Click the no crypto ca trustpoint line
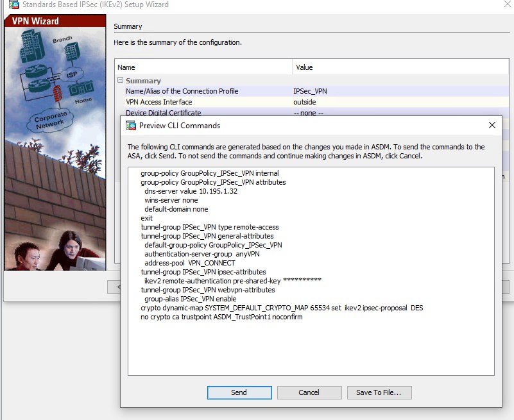The height and width of the screenshot is (420, 514). coord(221,317)
